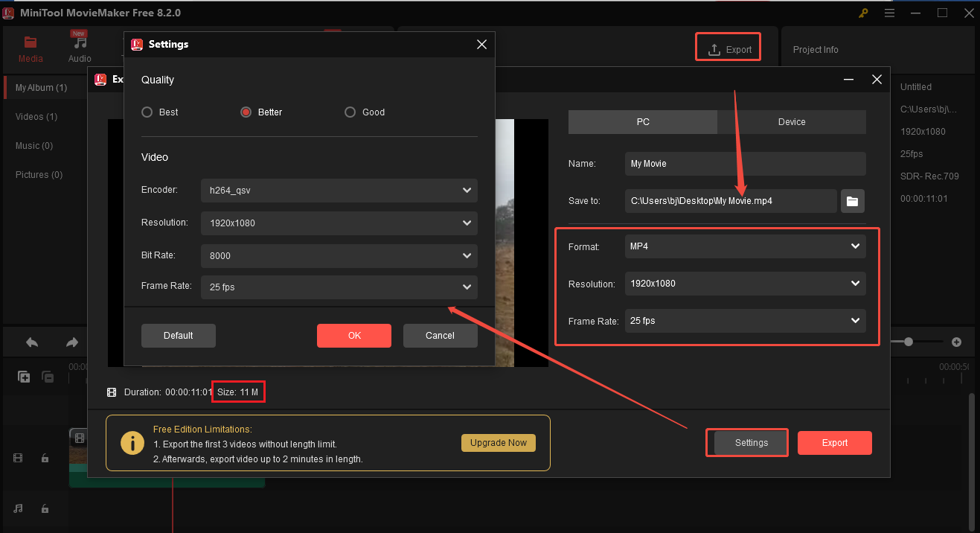The image size is (980, 533).
Task: Click the red Export button in the dialog
Action: pos(835,443)
